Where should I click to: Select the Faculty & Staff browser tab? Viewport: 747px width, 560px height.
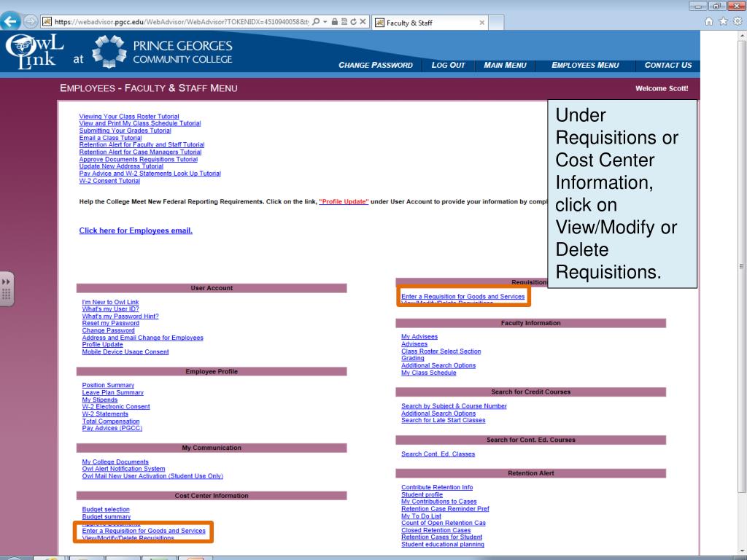430,23
